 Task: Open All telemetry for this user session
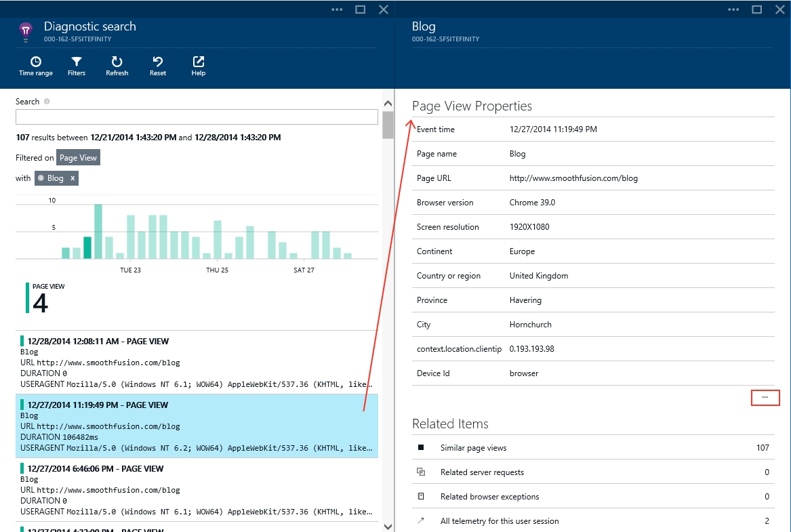593,520
